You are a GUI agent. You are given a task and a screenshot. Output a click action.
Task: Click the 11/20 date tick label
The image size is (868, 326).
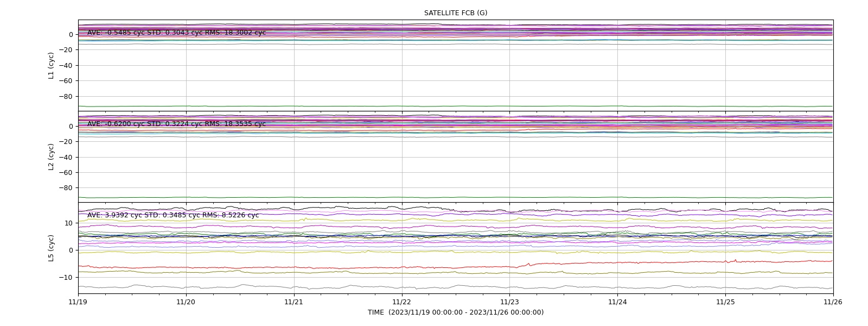tap(186, 302)
